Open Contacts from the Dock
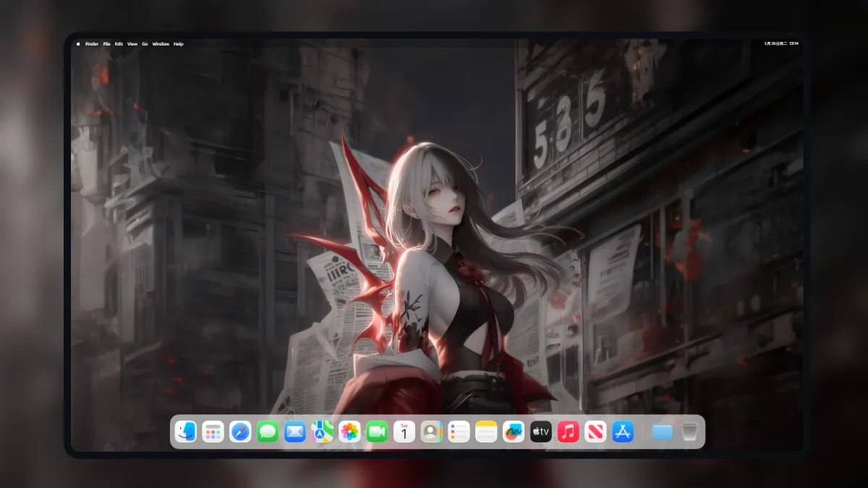The height and width of the screenshot is (488, 868). pos(432,432)
